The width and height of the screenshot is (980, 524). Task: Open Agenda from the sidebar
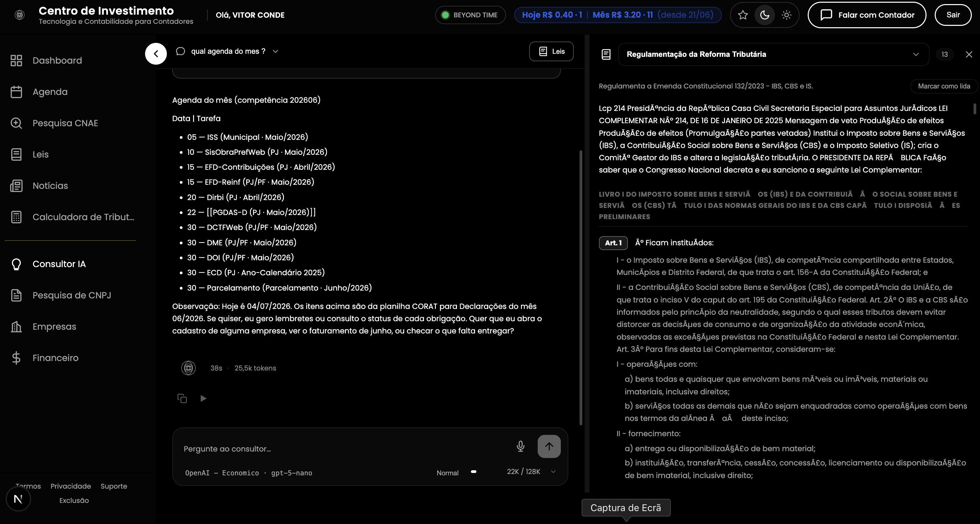50,92
